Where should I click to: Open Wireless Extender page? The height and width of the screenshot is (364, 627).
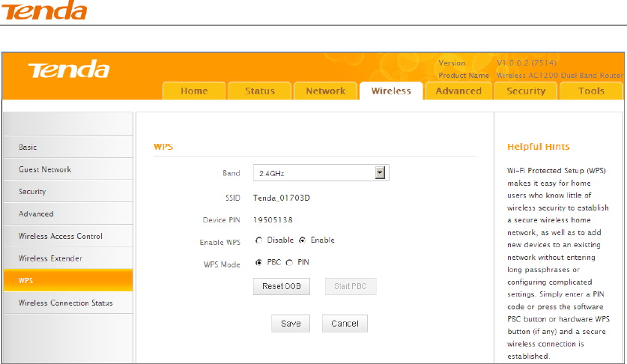pos(68,258)
